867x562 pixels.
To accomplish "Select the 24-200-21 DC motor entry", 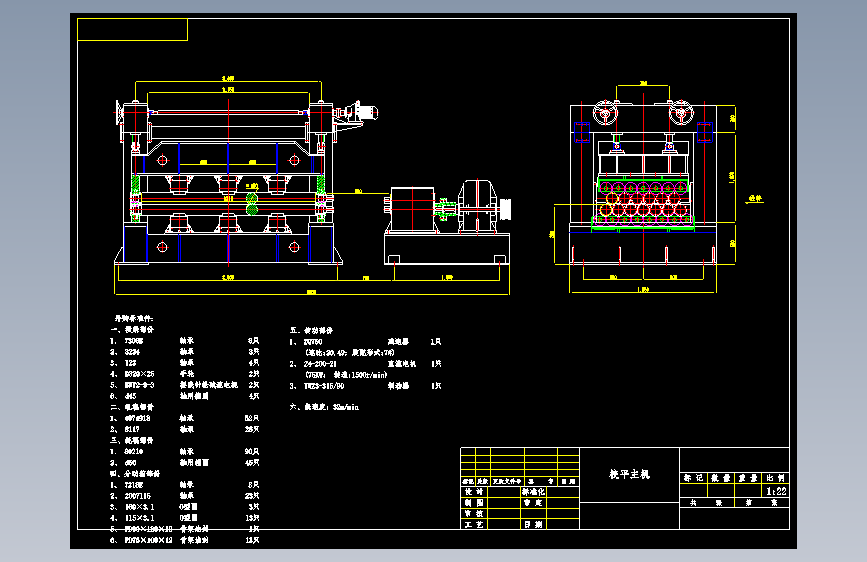I will tap(365, 364).
